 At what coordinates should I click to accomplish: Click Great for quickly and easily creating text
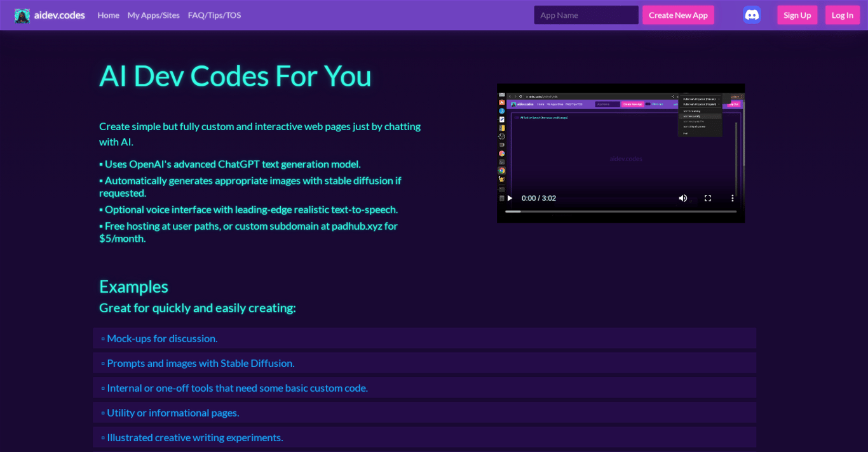click(198, 308)
